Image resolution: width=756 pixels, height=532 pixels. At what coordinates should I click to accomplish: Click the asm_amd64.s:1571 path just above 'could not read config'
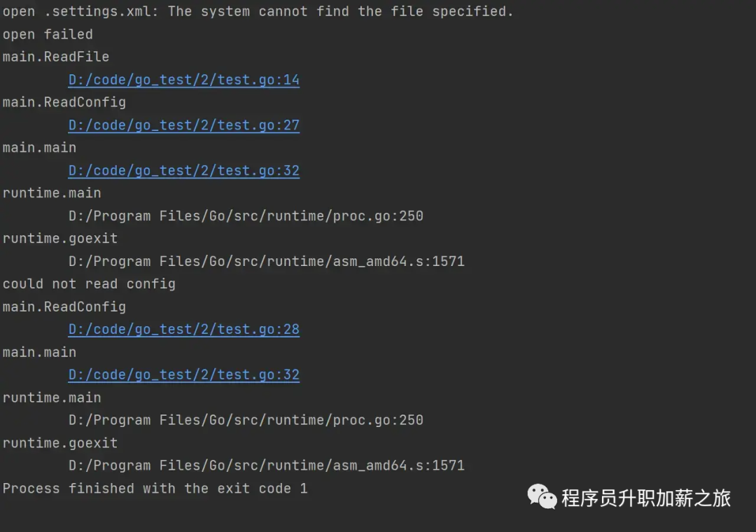click(267, 261)
